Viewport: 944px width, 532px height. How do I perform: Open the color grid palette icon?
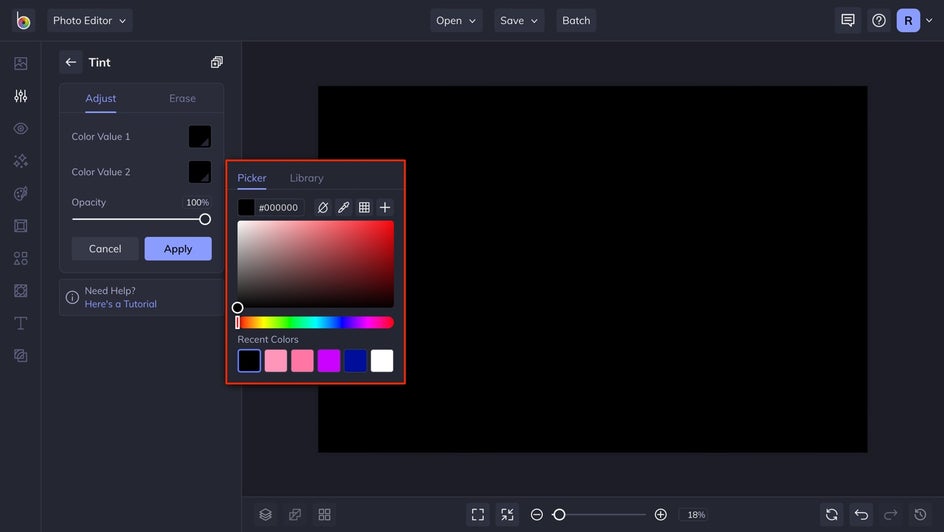point(364,208)
